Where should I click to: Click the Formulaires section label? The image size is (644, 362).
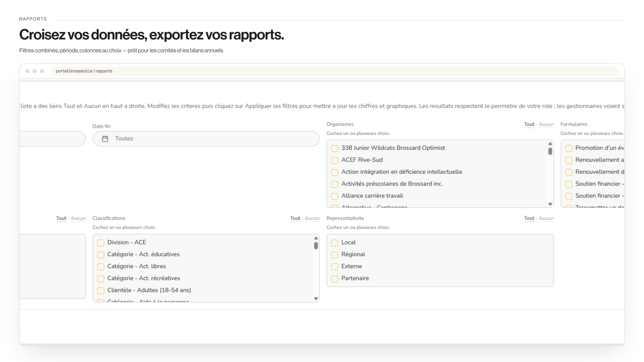[574, 124]
